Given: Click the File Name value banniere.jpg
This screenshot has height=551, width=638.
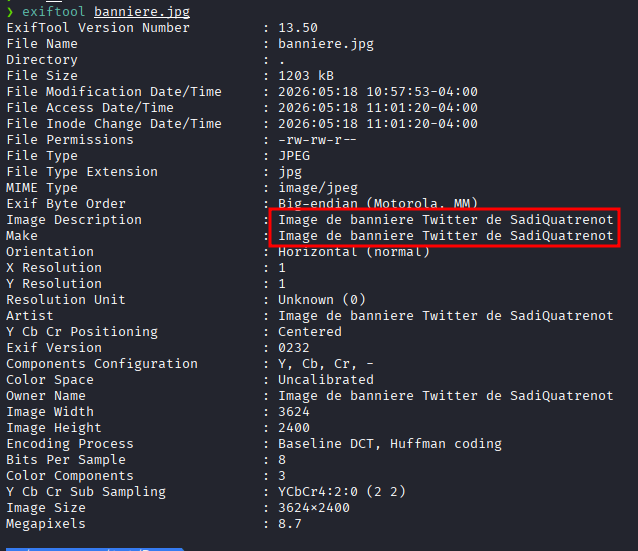Looking at the screenshot, I should click(326, 44).
